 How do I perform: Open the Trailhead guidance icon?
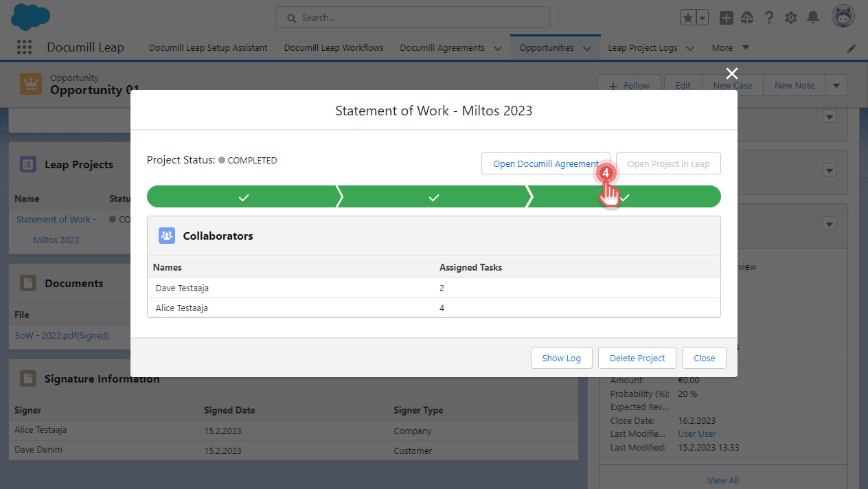(747, 17)
